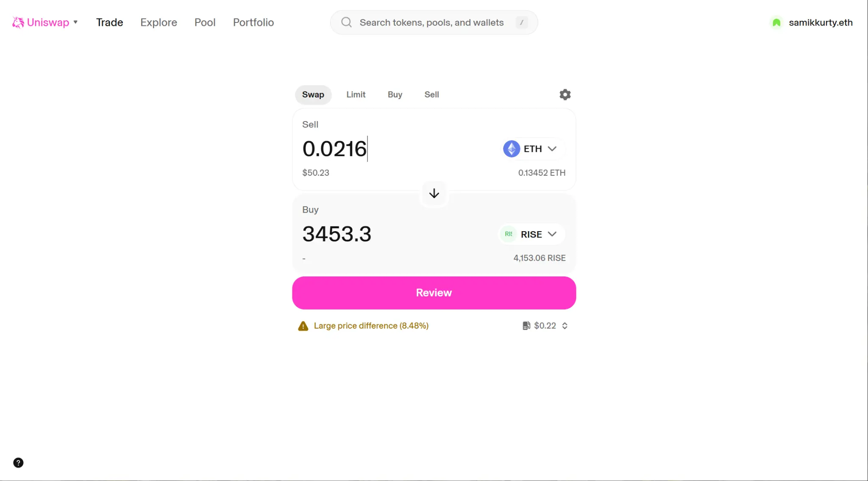Toggle the fee currency with the updown arrows
Screen dimensions: 868x481
coord(565,326)
